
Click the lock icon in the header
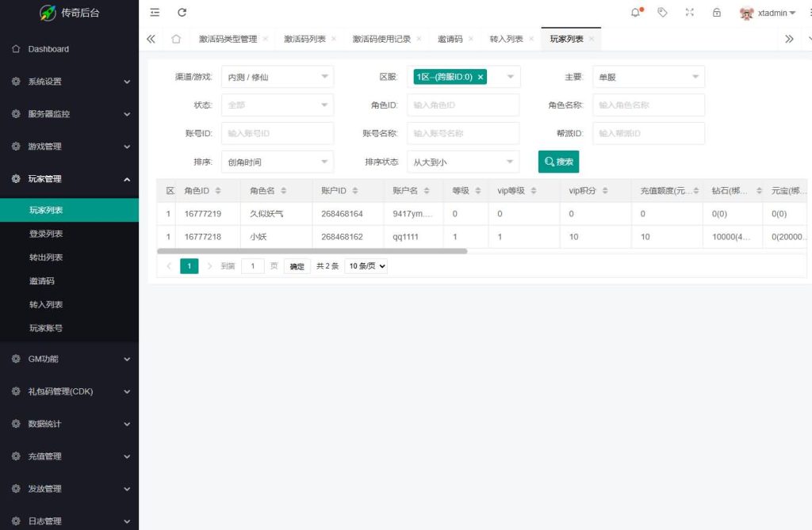point(717,12)
